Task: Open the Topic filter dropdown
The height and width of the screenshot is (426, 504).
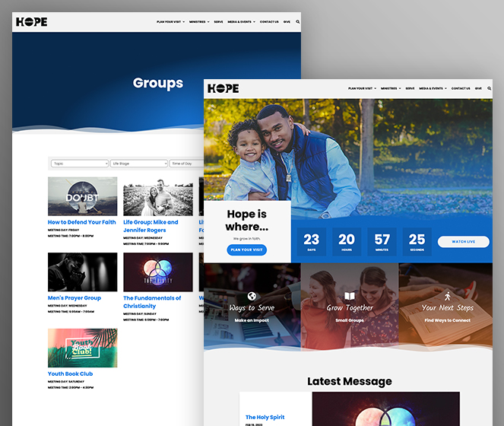Action: point(80,164)
